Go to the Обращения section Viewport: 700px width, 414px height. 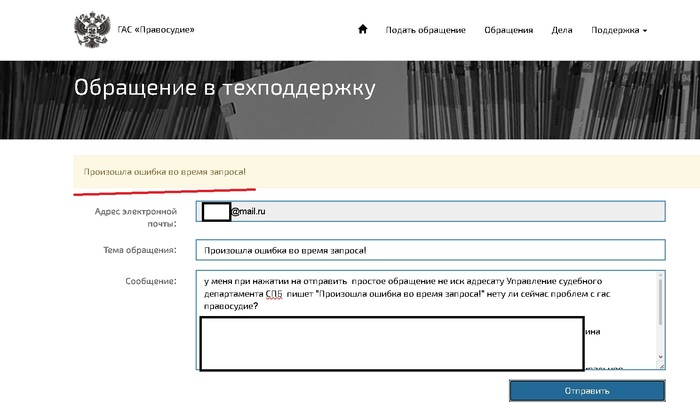point(508,30)
